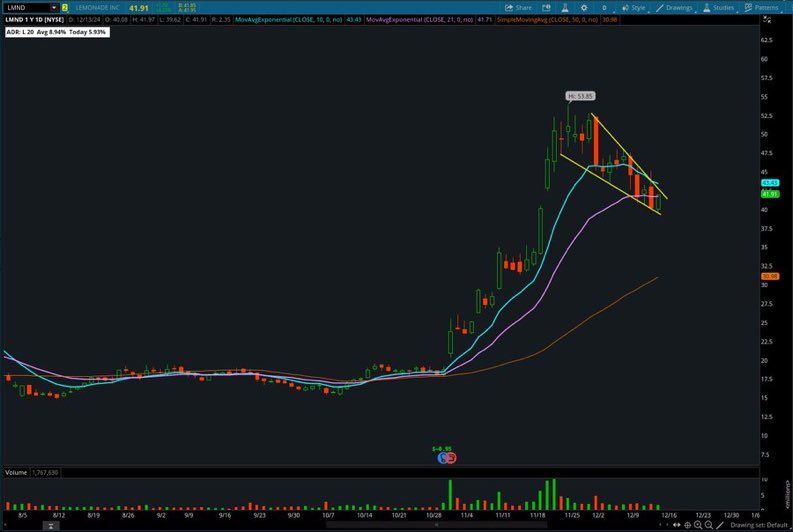Open the D timeframe selector
The width and height of the screenshot is (793, 532).
[604, 8]
